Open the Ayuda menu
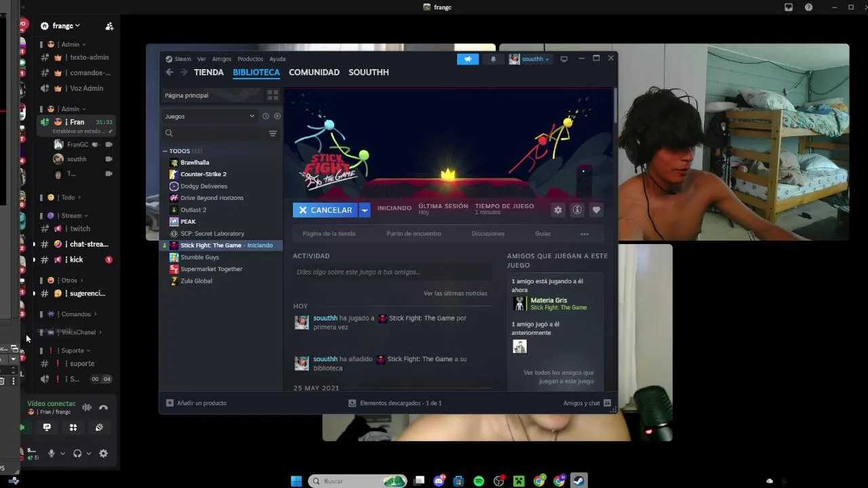The height and width of the screenshot is (488, 868). click(x=277, y=59)
